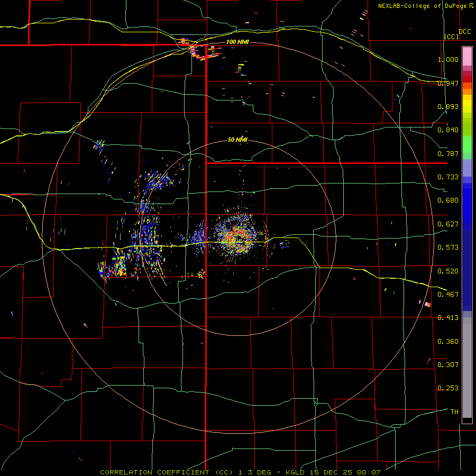Click the 50 NMI range ring label

pos(237,140)
